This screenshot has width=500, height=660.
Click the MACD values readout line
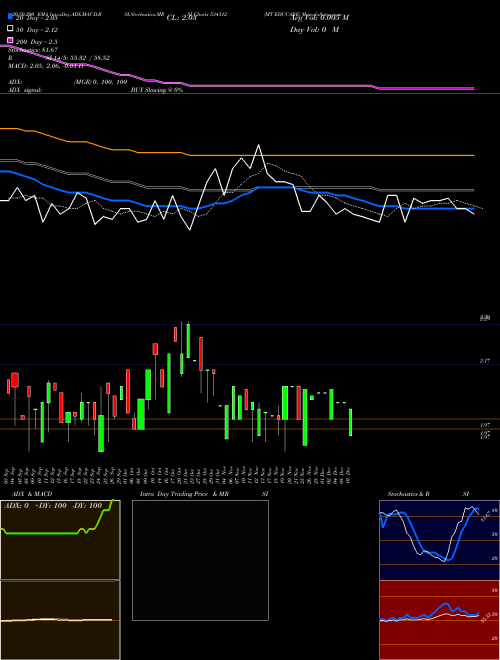point(45,66)
